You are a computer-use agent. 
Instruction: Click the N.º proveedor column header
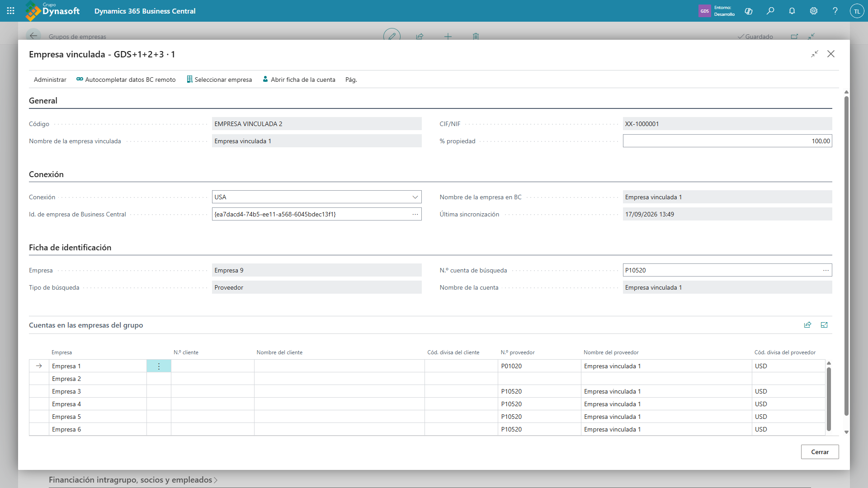pyautogui.click(x=518, y=352)
